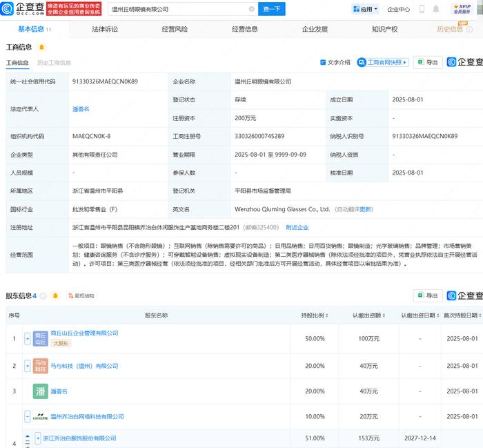Open 工商官网快照 snapshot
The image size is (483, 448).
(x=382, y=62)
